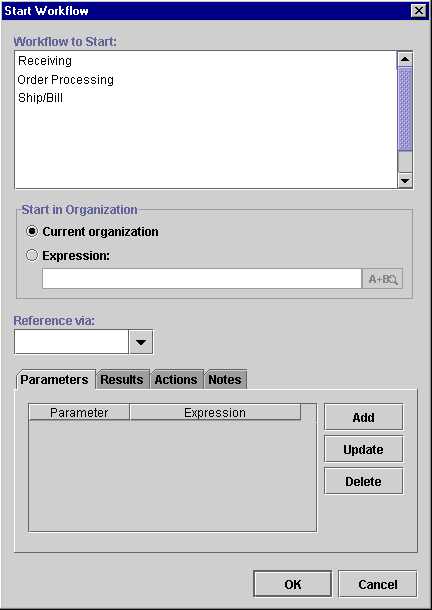This screenshot has width=432, height=610.
Task: Click the Delete parameter button
Action: point(364,481)
